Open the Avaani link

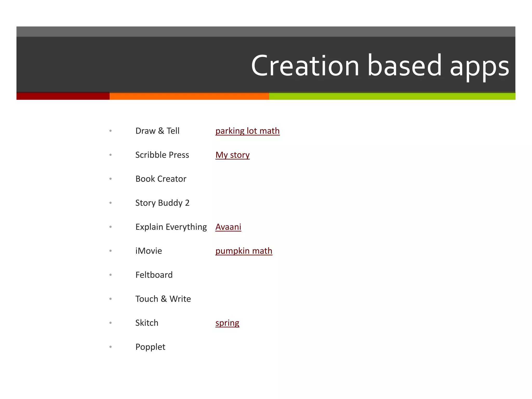click(228, 227)
